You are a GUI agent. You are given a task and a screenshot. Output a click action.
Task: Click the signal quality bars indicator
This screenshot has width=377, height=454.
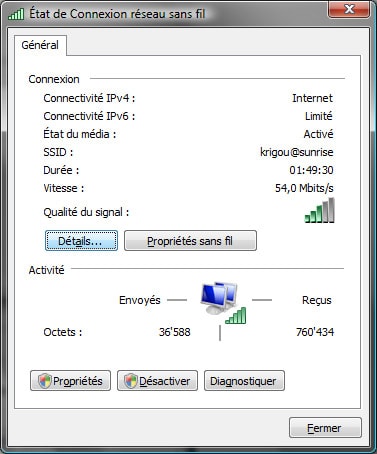(x=319, y=210)
